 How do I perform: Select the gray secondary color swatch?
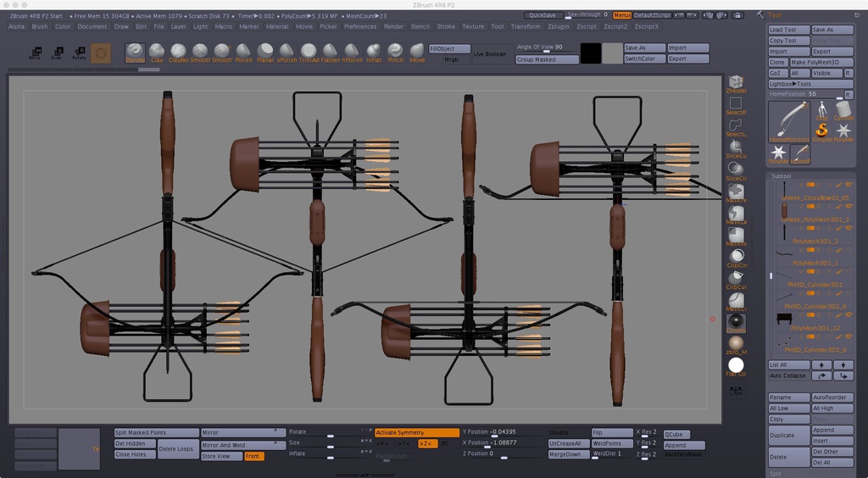[x=612, y=53]
